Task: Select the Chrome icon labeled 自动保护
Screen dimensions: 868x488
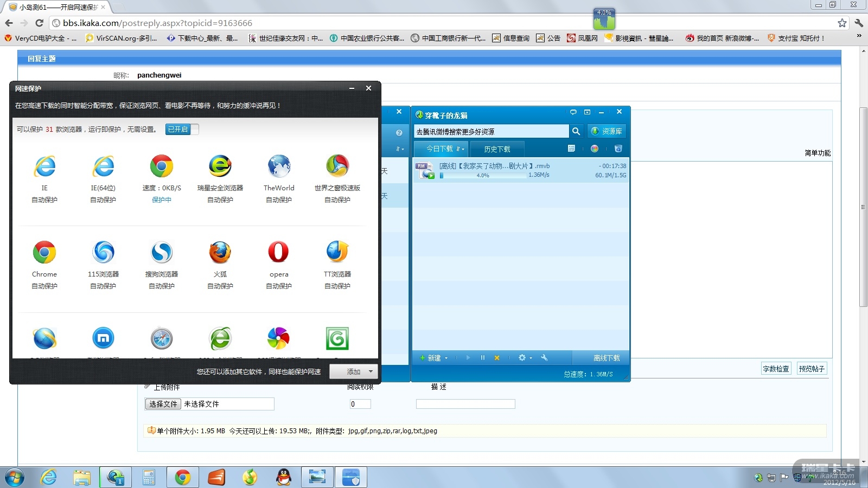Action: [x=44, y=252]
